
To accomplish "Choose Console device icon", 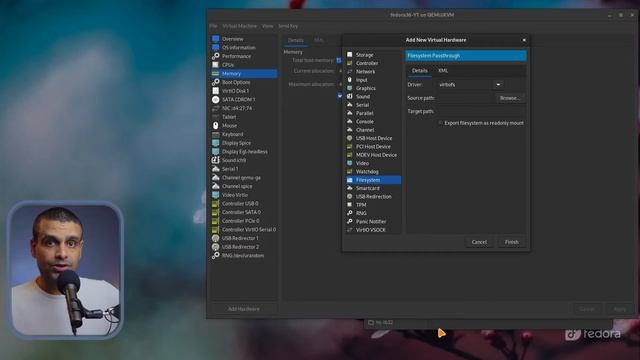I will 350,121.
